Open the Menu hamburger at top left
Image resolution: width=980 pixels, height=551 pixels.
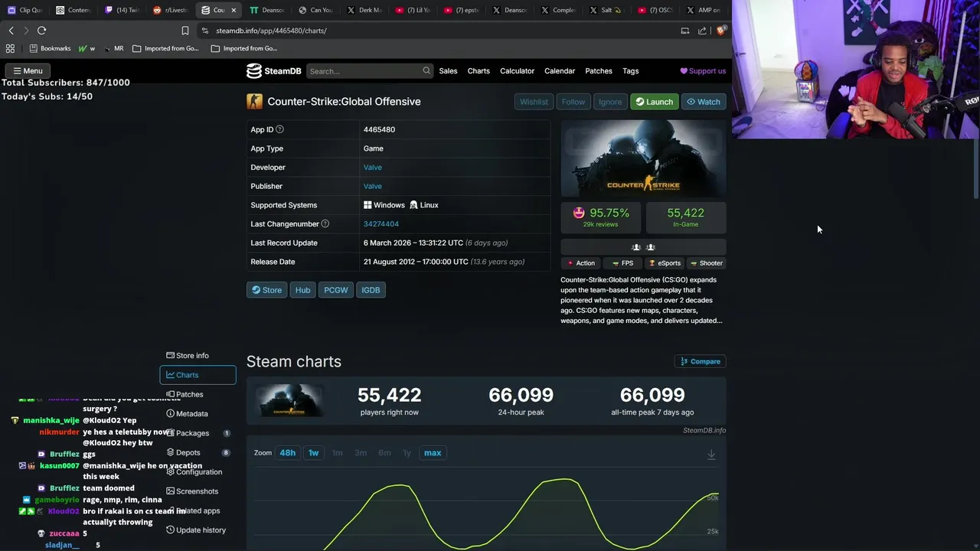28,70
